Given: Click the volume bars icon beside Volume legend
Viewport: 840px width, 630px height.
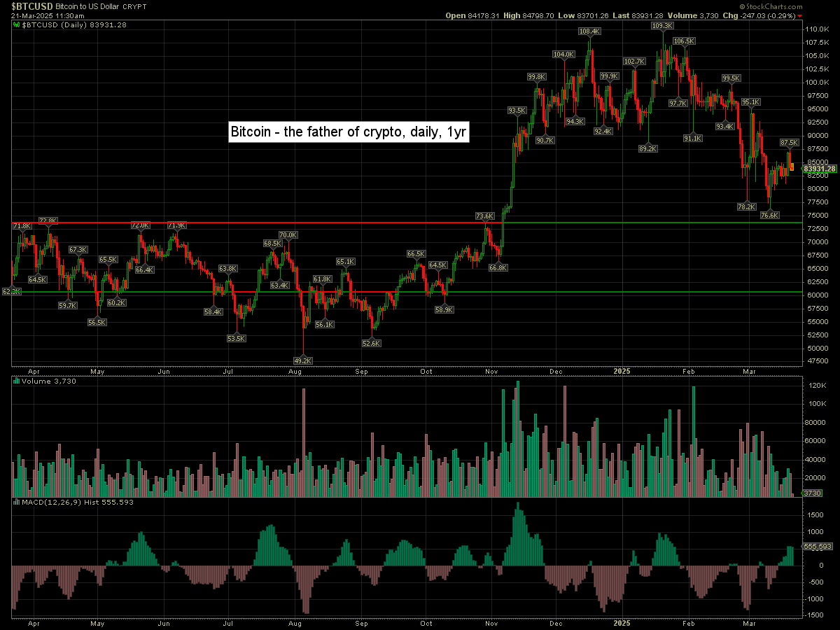Looking at the screenshot, I should (17, 381).
